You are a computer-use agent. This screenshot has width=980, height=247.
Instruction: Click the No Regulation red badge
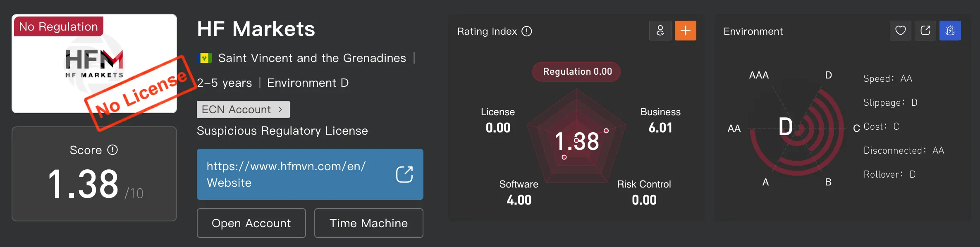[x=58, y=26]
